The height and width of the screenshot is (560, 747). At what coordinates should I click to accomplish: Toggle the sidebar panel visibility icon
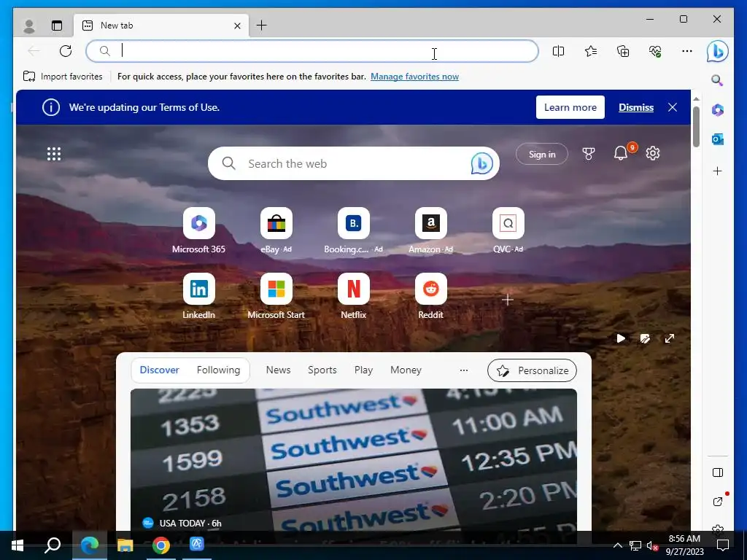[x=718, y=472]
